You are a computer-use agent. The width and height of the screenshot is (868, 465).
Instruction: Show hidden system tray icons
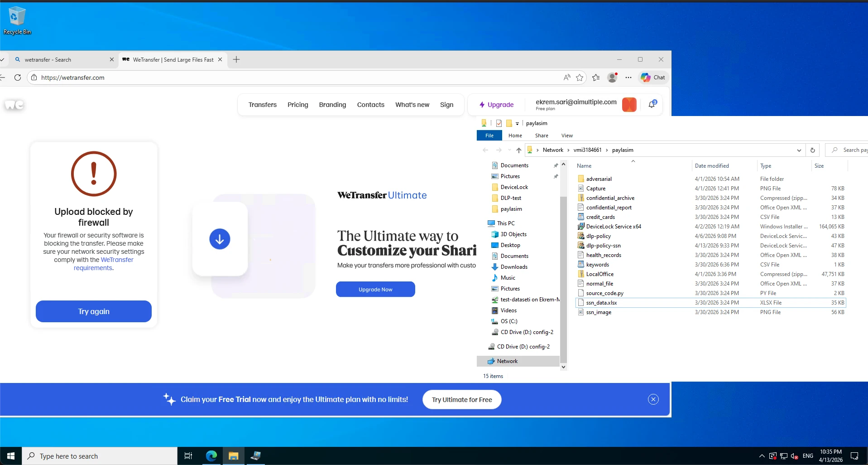click(x=762, y=456)
